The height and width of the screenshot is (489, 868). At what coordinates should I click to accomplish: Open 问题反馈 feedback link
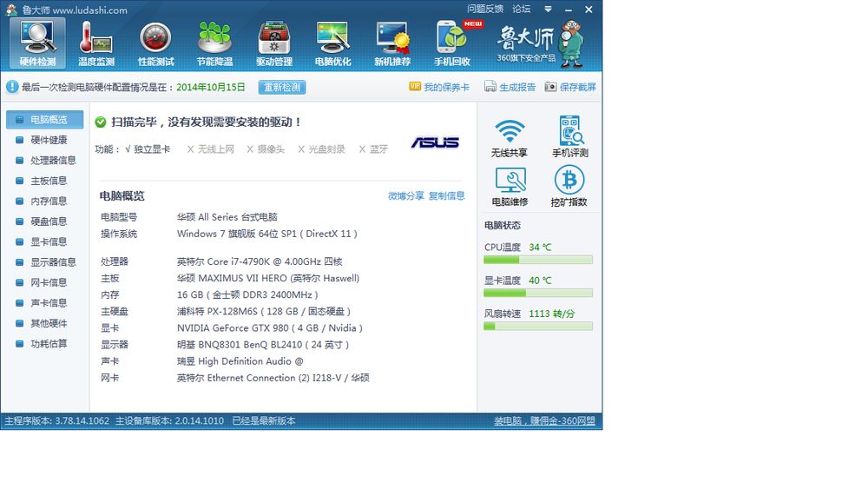pos(485,9)
